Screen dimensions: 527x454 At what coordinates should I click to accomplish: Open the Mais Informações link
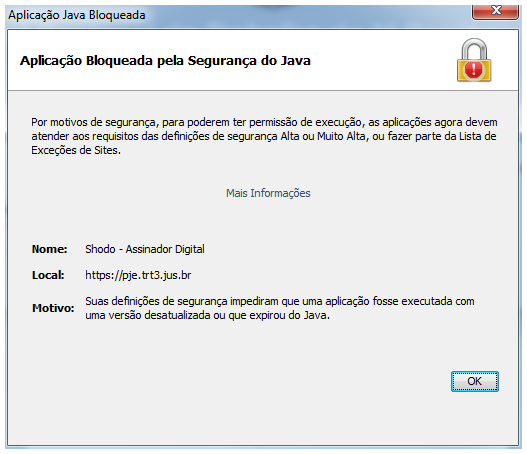268,193
